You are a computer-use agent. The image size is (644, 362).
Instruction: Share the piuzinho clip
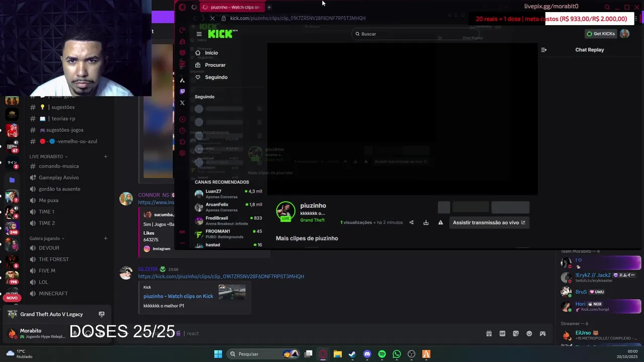point(412,223)
